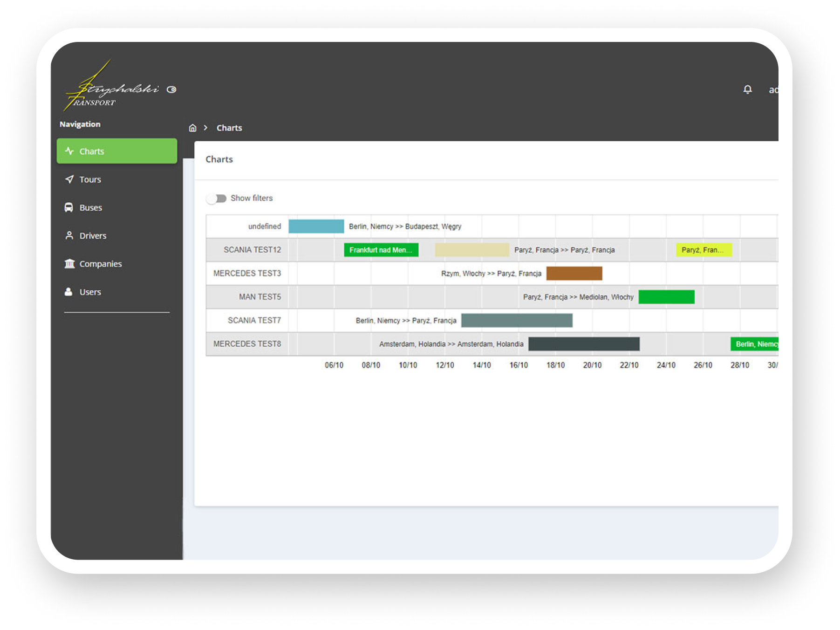The image size is (840, 630).
Task: Enable the Show filters switch
Action: pos(216,199)
